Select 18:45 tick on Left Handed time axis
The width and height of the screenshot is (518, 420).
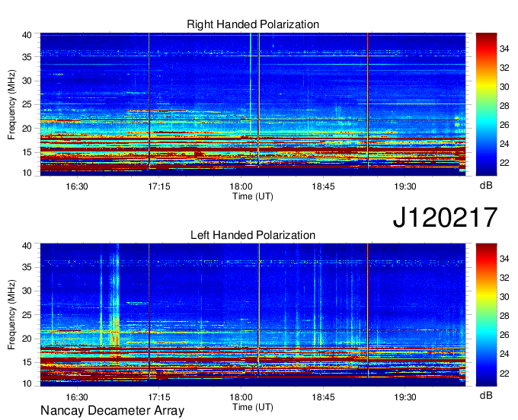(x=323, y=397)
